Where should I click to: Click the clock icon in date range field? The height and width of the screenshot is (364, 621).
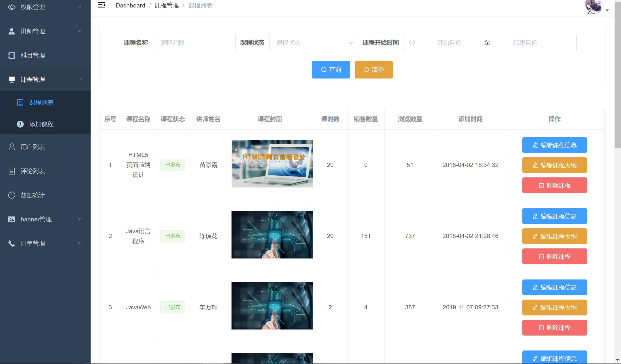[x=412, y=43]
